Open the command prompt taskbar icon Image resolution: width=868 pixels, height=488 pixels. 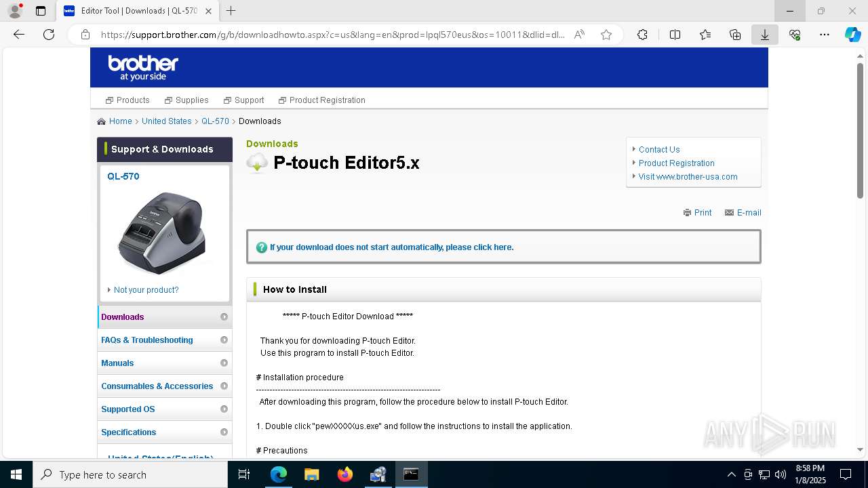[x=412, y=474]
